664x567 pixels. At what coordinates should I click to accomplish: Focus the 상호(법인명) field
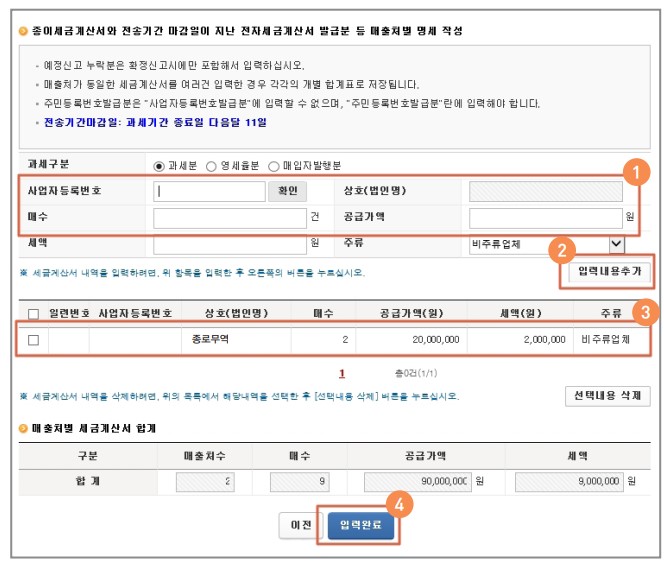[545, 191]
